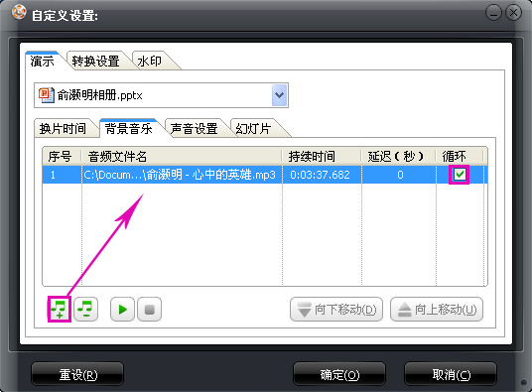Switch to the 转换设置 tab
Screen dimensions: 532x392
[x=95, y=62]
